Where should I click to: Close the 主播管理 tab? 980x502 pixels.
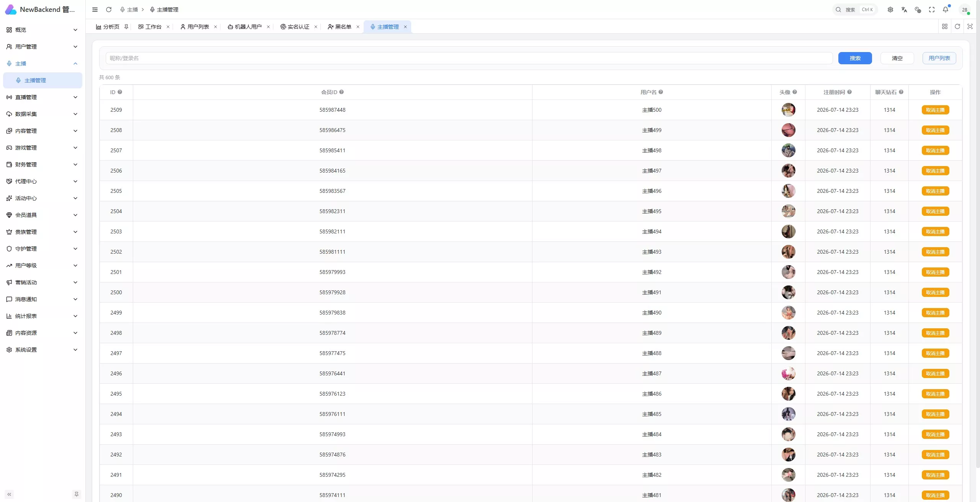coord(405,27)
